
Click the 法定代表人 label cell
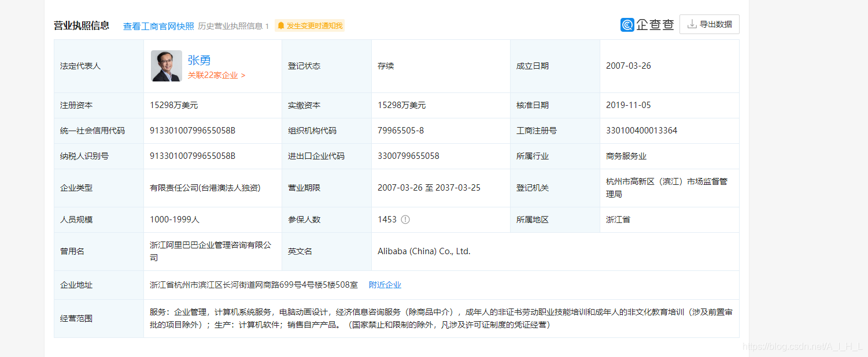tap(99, 66)
